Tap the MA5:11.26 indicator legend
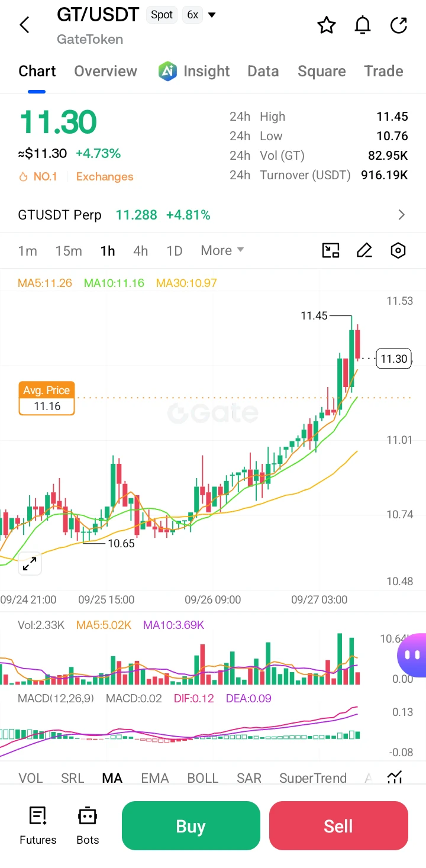This screenshot has width=426, height=868. [x=45, y=283]
